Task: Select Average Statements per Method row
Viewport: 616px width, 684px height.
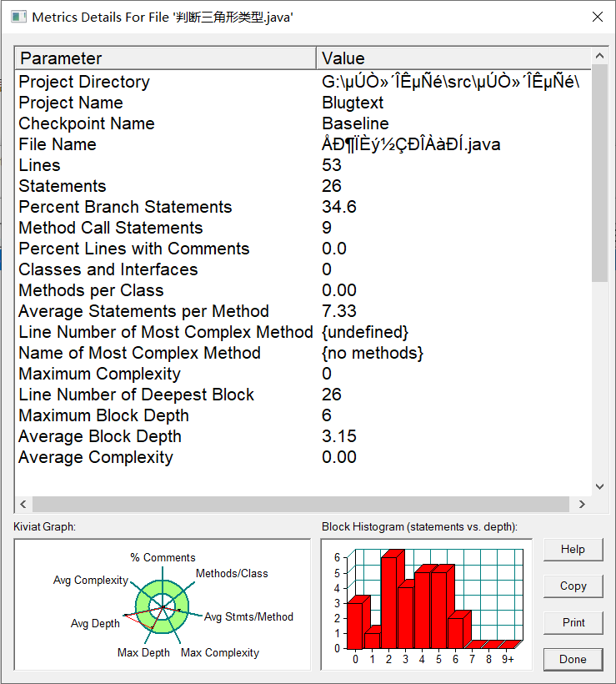Action: tap(303, 311)
